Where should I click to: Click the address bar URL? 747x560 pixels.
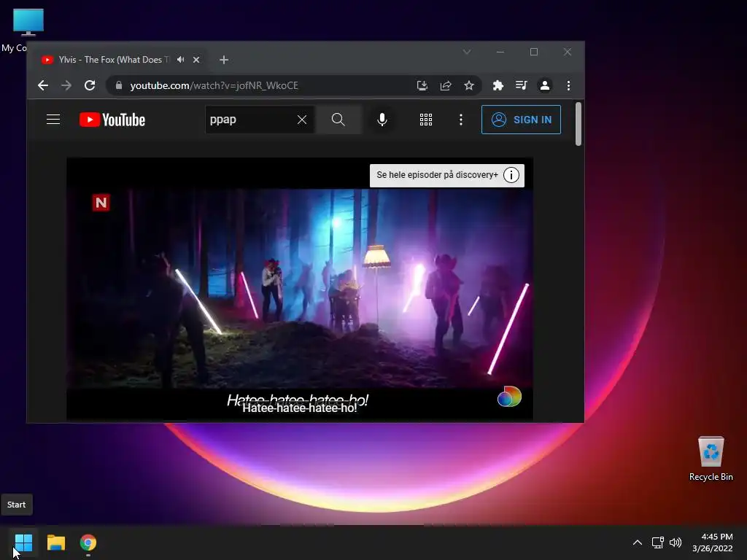(214, 86)
